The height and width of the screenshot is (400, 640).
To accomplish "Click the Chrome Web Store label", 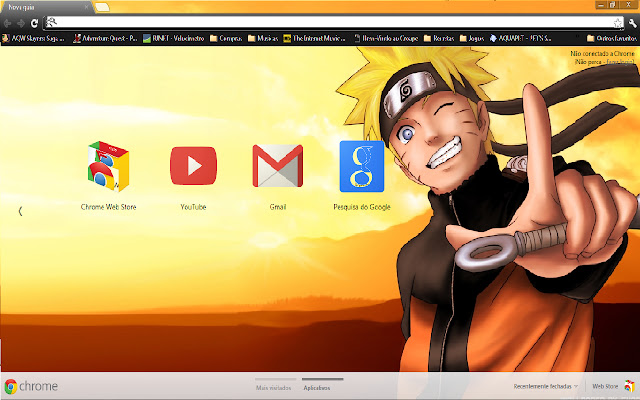I will (x=108, y=207).
